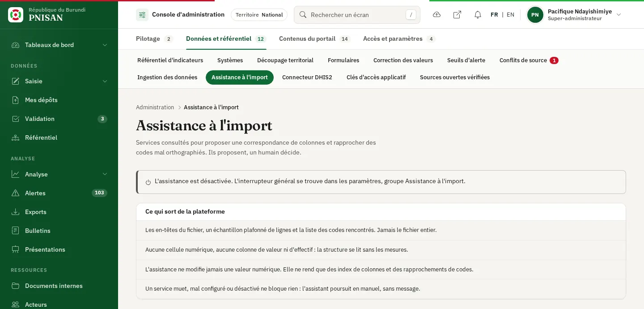Click the Documents internes folder icon
Screen dimensions: 644x309
tap(16, 286)
